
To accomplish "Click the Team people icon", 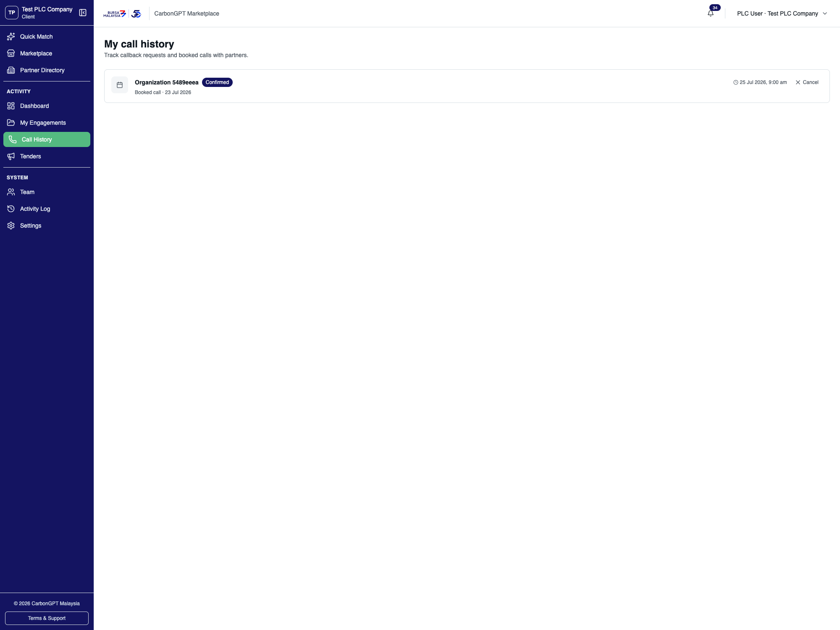I will point(11,192).
